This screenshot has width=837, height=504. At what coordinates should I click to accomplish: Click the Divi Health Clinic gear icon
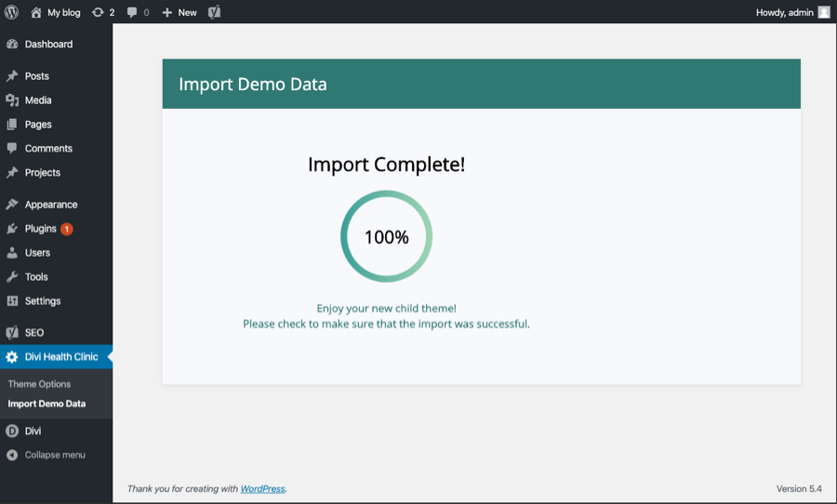(x=12, y=357)
